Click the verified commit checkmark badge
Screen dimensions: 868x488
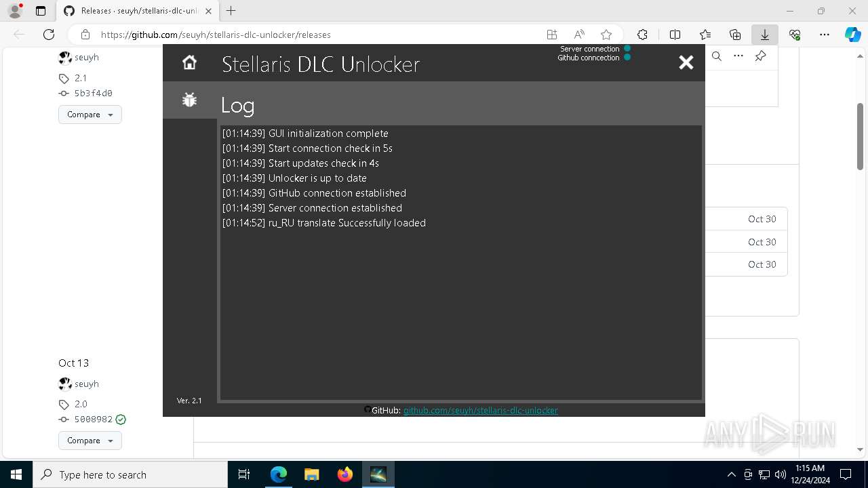point(121,420)
